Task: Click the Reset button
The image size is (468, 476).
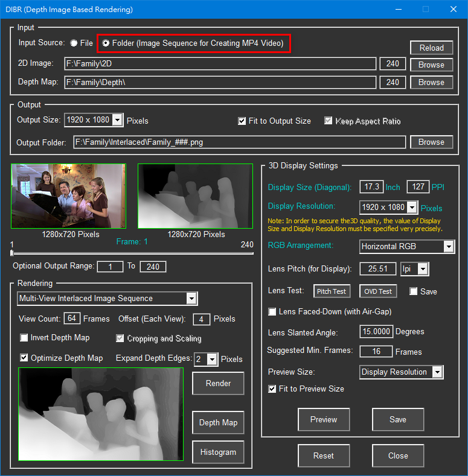Action: 324,455
